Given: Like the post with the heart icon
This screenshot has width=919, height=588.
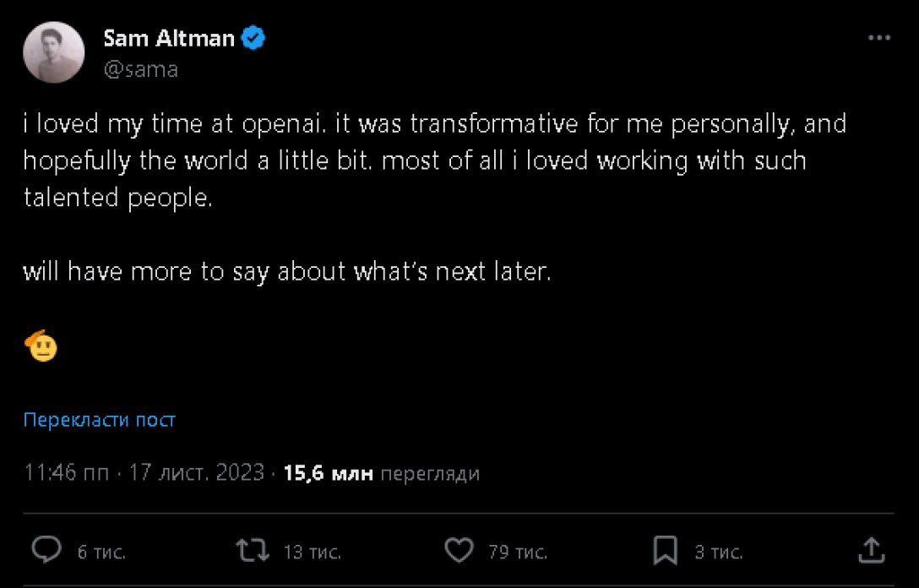Looking at the screenshot, I should (459, 551).
